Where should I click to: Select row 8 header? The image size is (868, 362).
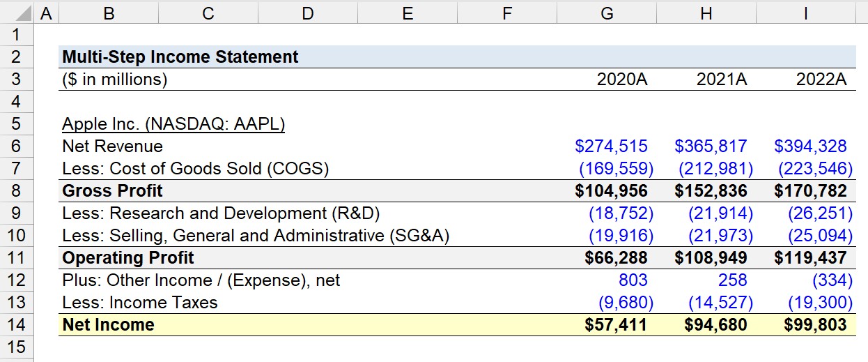click(x=16, y=190)
